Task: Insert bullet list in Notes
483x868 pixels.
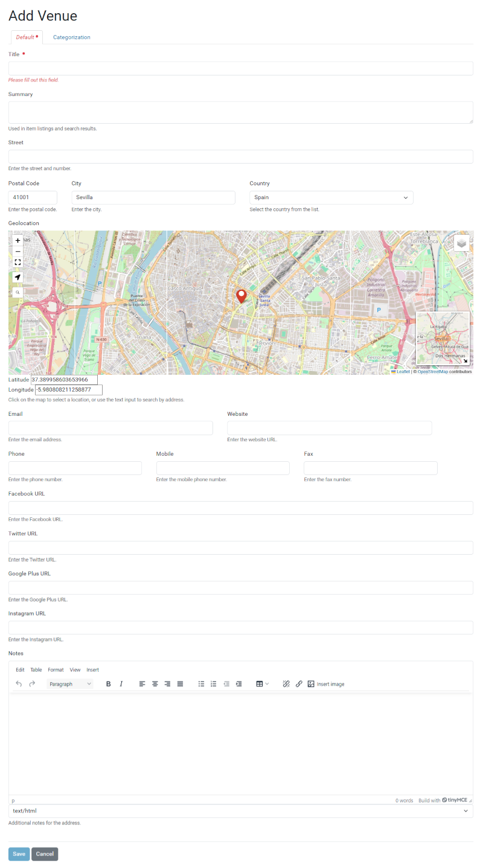Action: point(201,684)
